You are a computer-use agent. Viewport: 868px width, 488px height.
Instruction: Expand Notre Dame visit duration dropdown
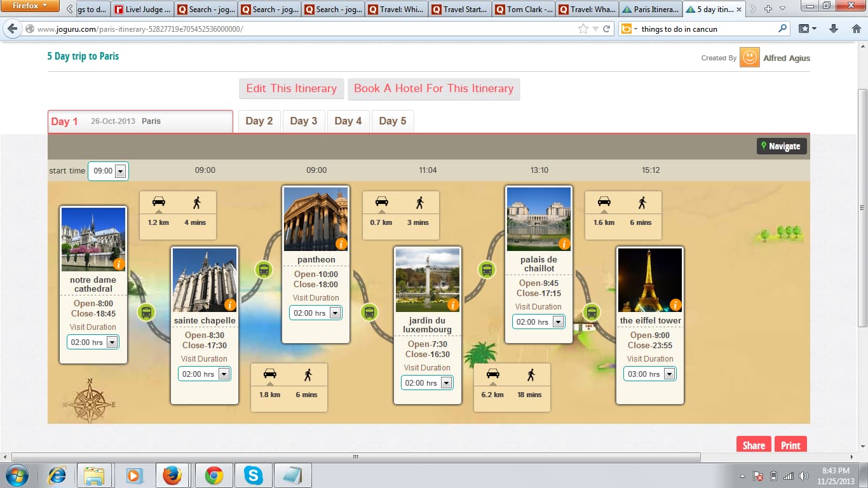point(112,342)
